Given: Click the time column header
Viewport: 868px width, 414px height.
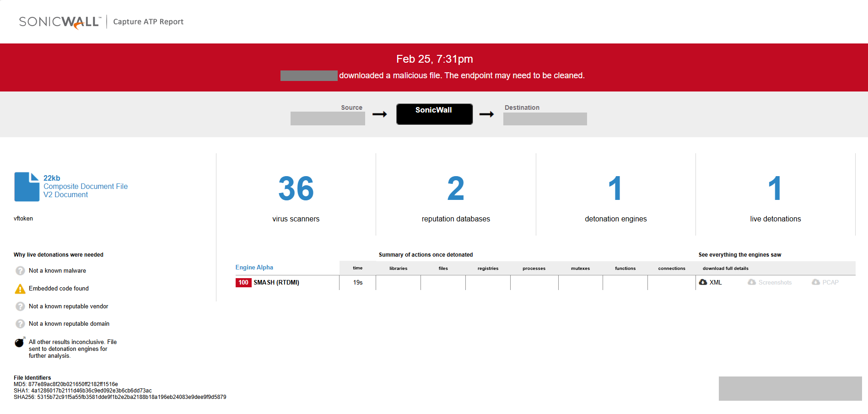Looking at the screenshot, I should click(358, 269).
